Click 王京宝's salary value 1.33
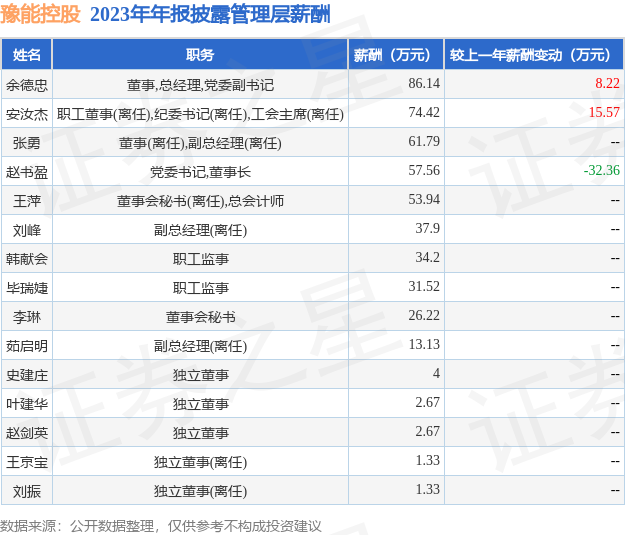The width and height of the screenshot is (625, 535). [x=428, y=461]
